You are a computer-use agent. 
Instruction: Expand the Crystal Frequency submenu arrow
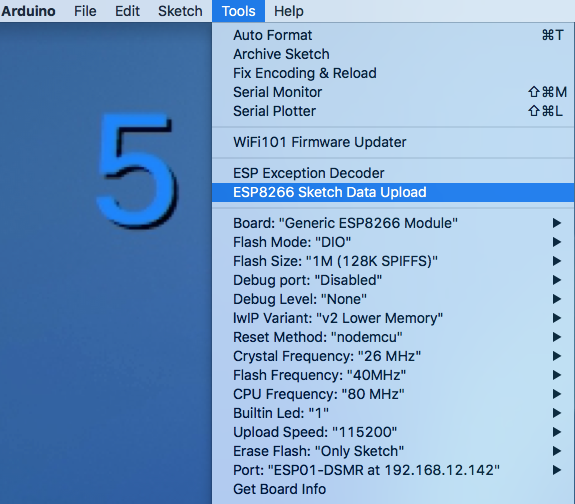pos(557,356)
